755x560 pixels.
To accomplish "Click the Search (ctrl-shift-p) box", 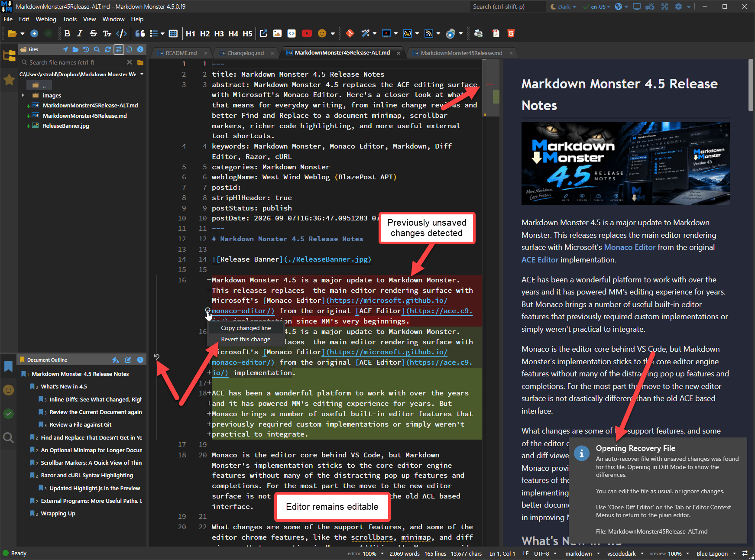I will (508, 6).
